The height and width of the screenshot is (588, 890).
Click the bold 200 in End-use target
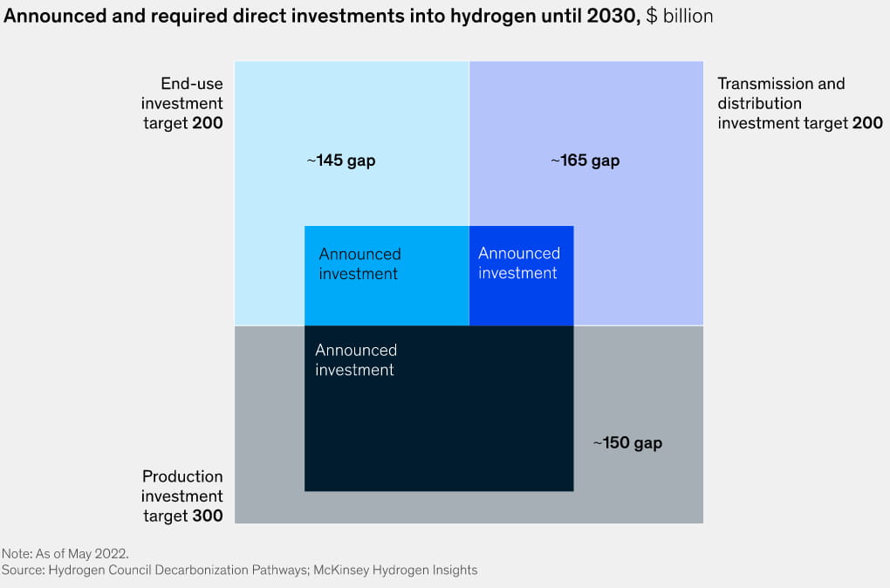[208, 123]
